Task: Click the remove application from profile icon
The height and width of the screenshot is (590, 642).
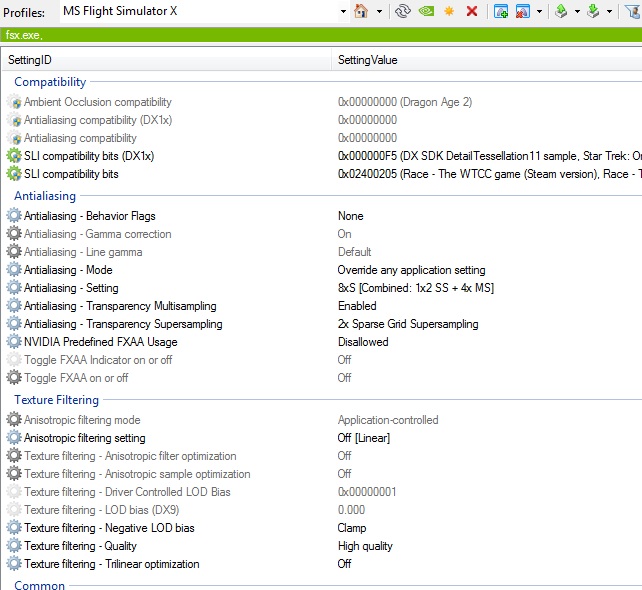Action: pos(523,11)
